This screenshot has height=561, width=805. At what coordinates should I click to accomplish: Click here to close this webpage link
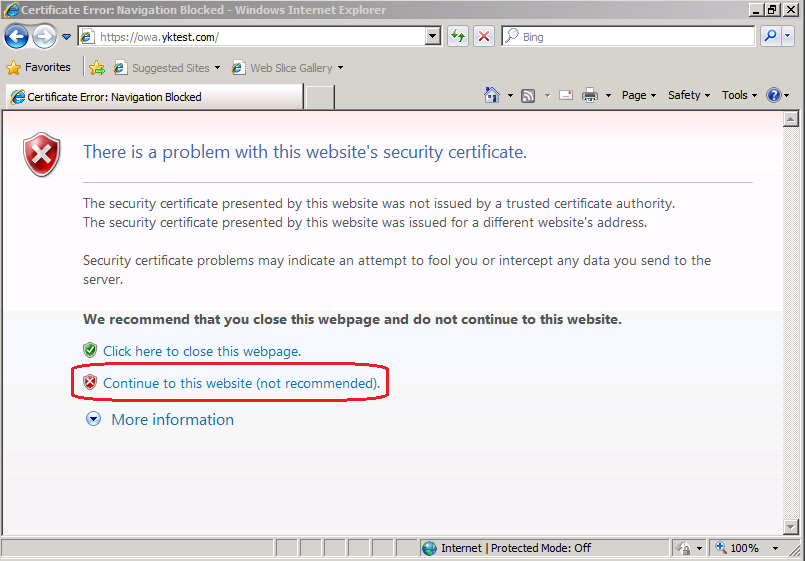(x=201, y=351)
